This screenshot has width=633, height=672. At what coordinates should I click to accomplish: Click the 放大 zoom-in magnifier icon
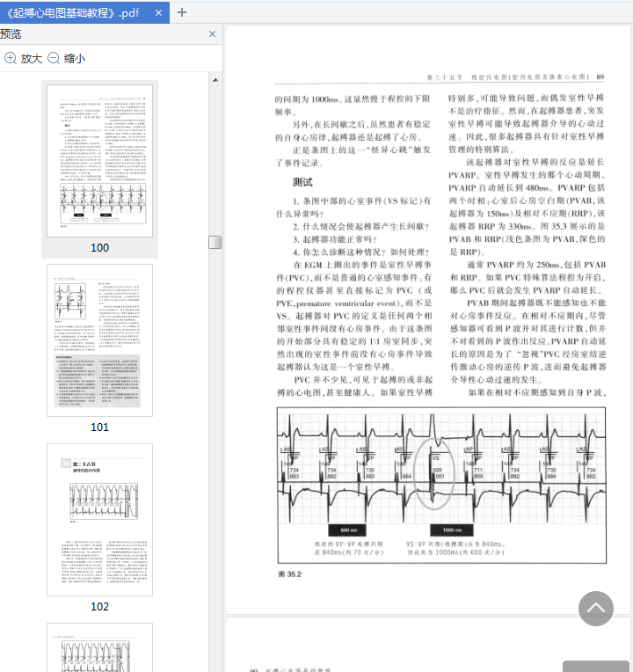[x=11, y=58]
